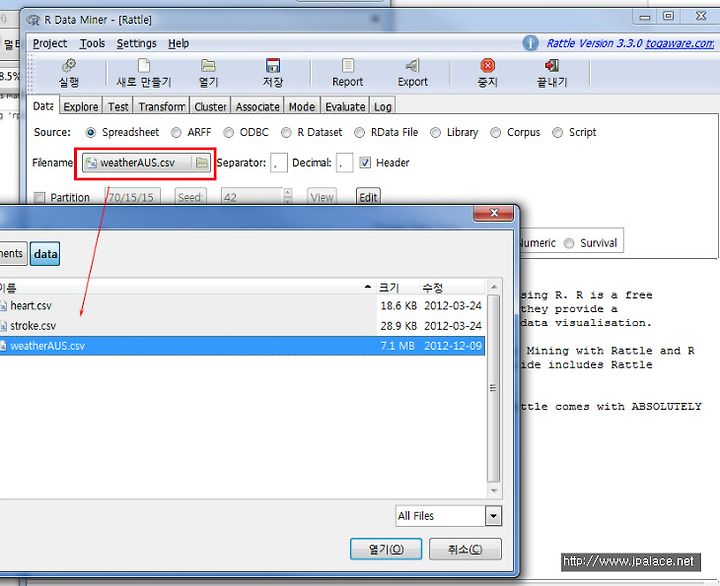720x586 pixels.
Task: Select heart.csv in the file list
Action: (242, 306)
